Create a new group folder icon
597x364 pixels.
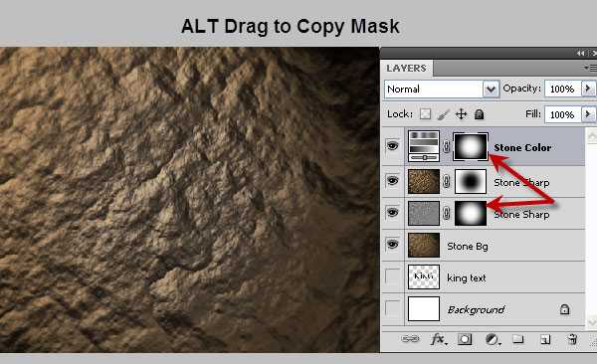(517, 339)
